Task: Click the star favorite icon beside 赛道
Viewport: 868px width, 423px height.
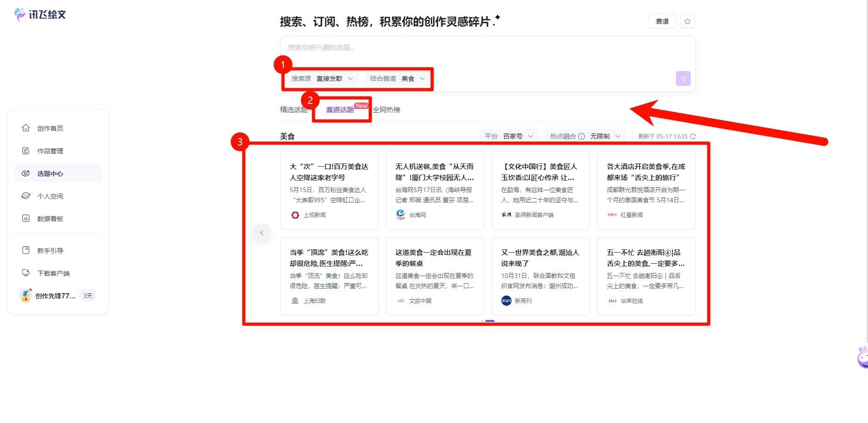Action: tap(687, 21)
